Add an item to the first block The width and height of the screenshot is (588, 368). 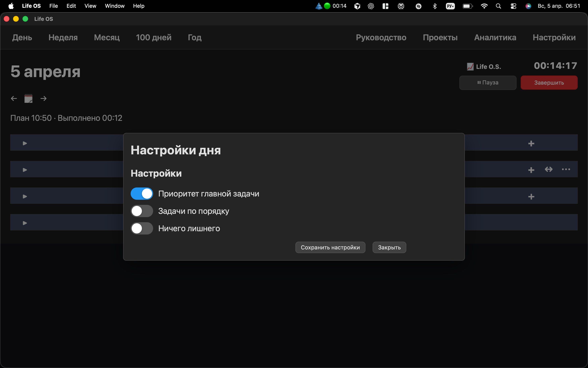[x=531, y=143]
